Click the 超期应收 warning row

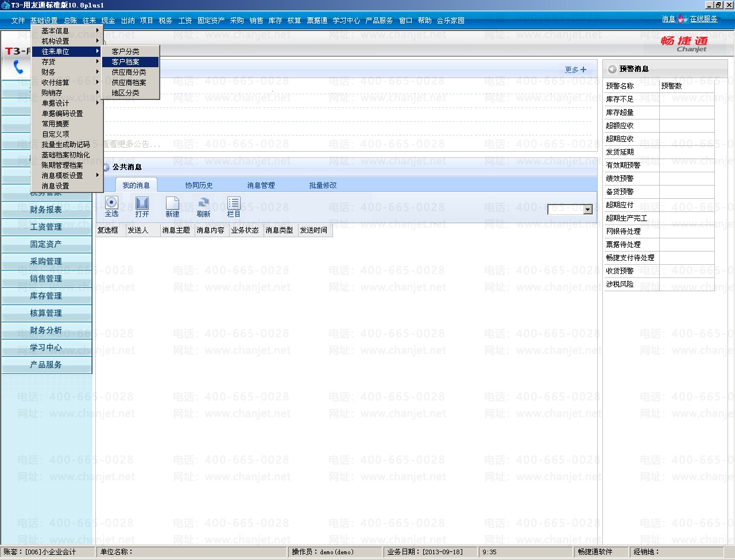click(659, 139)
